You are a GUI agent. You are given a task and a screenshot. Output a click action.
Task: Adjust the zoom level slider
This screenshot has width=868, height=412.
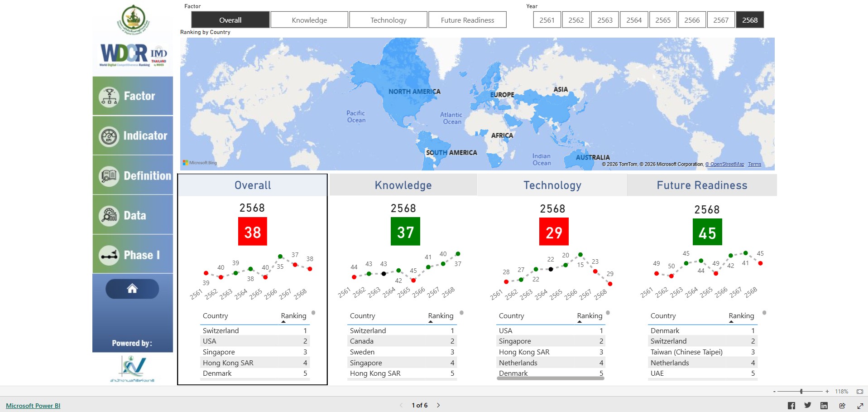pyautogui.click(x=801, y=391)
